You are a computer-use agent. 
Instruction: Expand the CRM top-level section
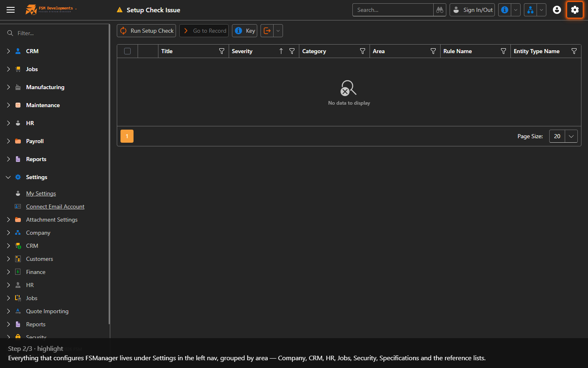[8, 51]
